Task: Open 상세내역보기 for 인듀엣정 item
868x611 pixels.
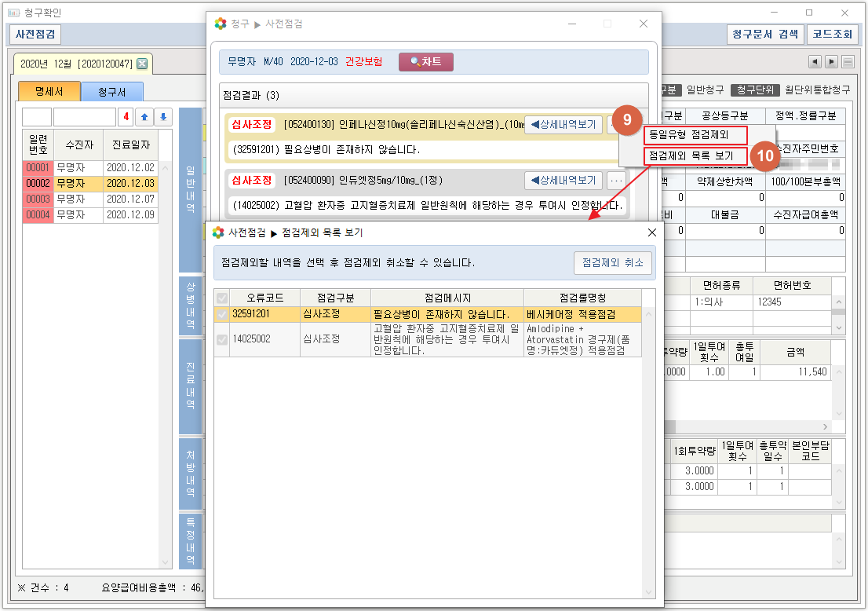Action: pyautogui.click(x=563, y=181)
